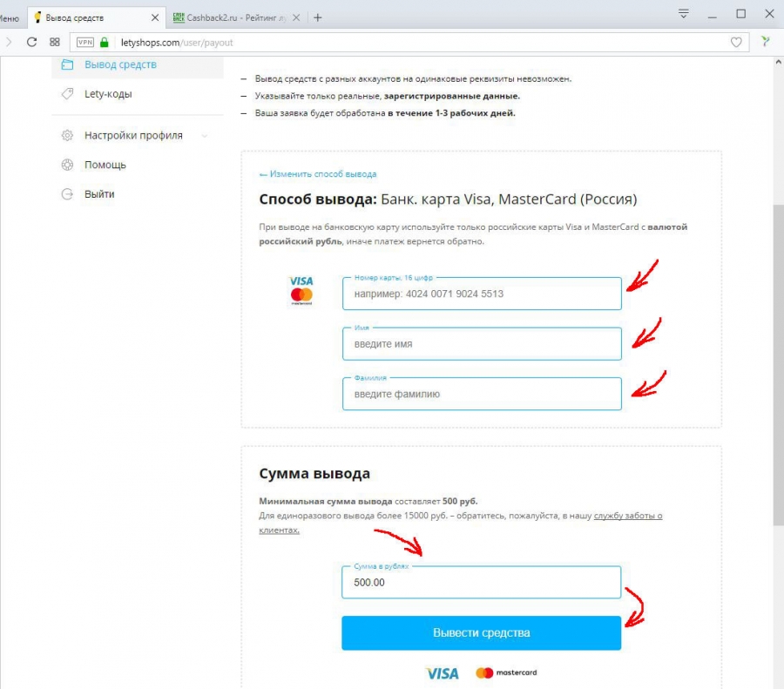Open Настройки профиля in the sidebar
The image size is (784, 689).
tap(133, 136)
